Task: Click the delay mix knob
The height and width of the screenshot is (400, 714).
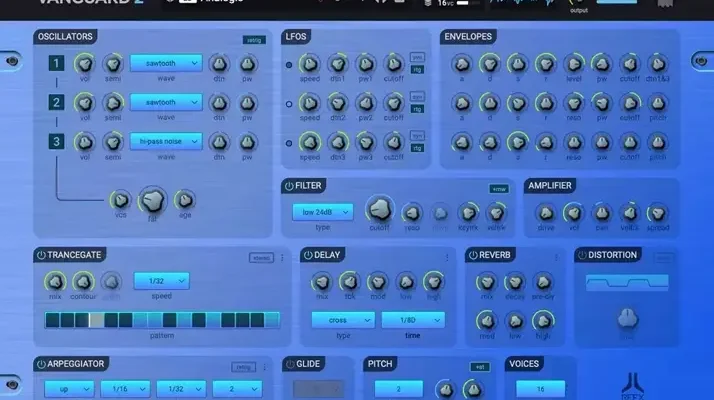Action: click(x=322, y=281)
